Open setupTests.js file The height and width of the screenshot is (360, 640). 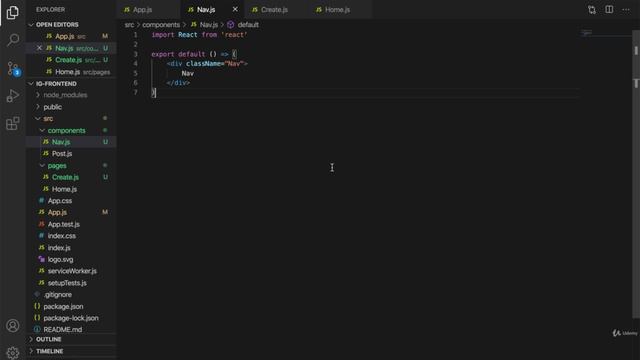click(71, 283)
